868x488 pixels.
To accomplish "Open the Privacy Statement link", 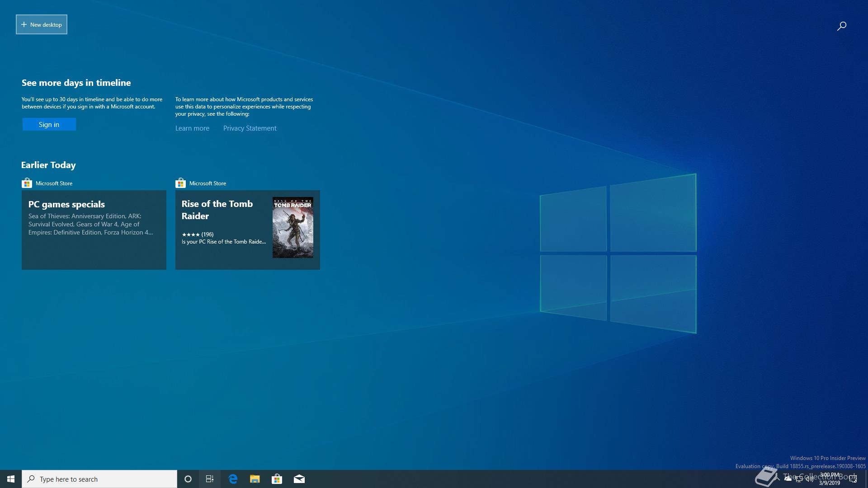I will pyautogui.click(x=250, y=128).
